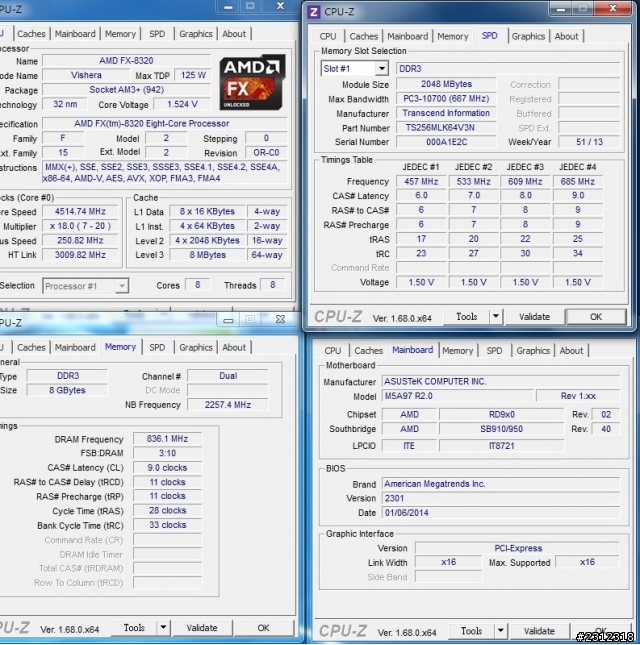Click the 685 MHz JEDEC #4 frequency cell
The image size is (640, 645).
click(x=577, y=181)
